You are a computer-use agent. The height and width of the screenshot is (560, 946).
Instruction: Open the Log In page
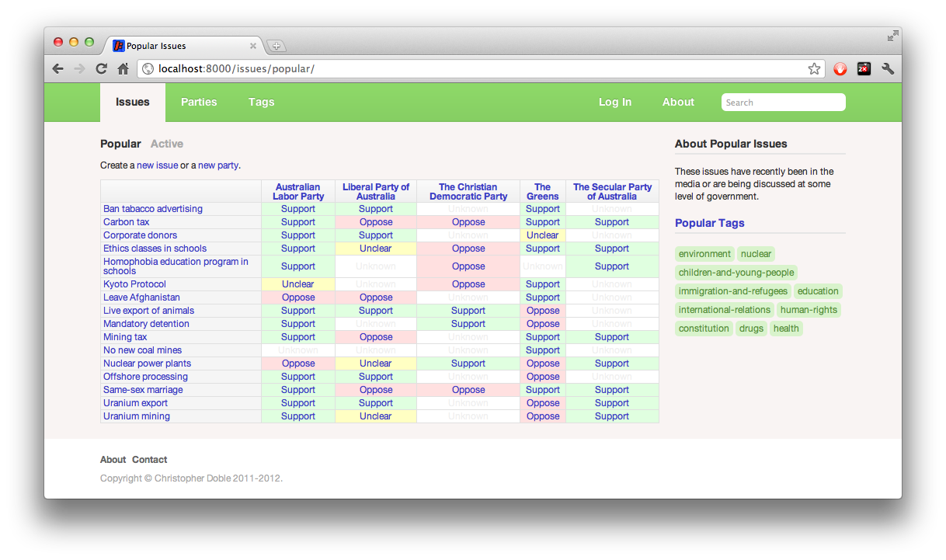pos(615,103)
